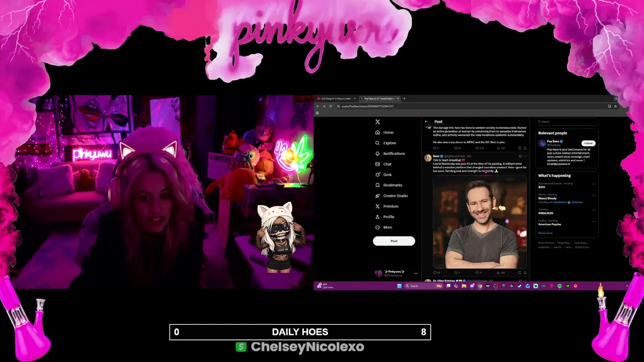Viewport: 644px width, 362px height.
Task: Click the X Search field
Action: click(x=567, y=122)
